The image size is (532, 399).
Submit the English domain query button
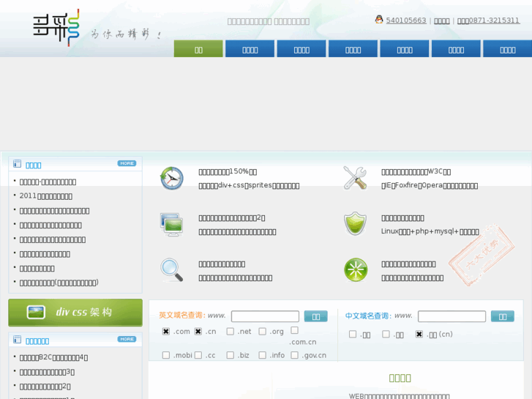click(x=316, y=316)
